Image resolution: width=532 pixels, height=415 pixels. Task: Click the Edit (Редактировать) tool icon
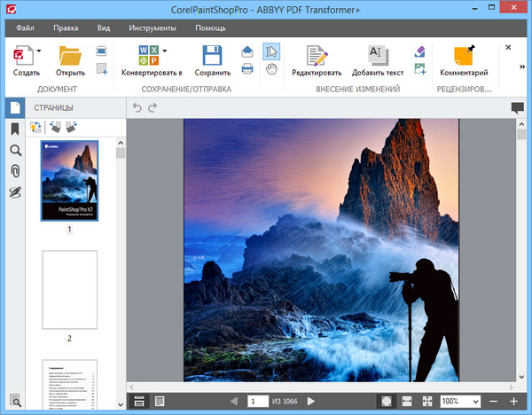(317, 56)
